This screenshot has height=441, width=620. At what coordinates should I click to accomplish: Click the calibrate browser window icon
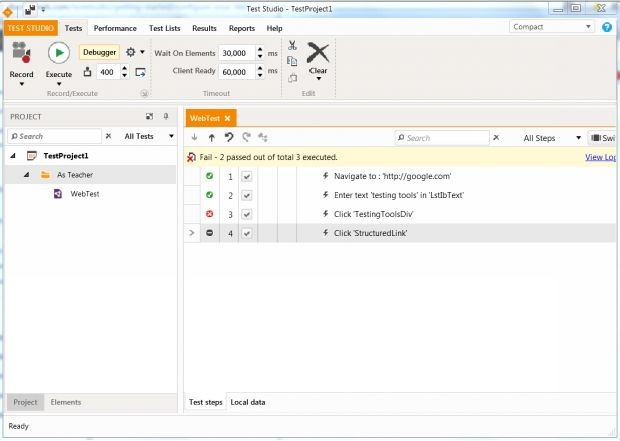point(140,72)
